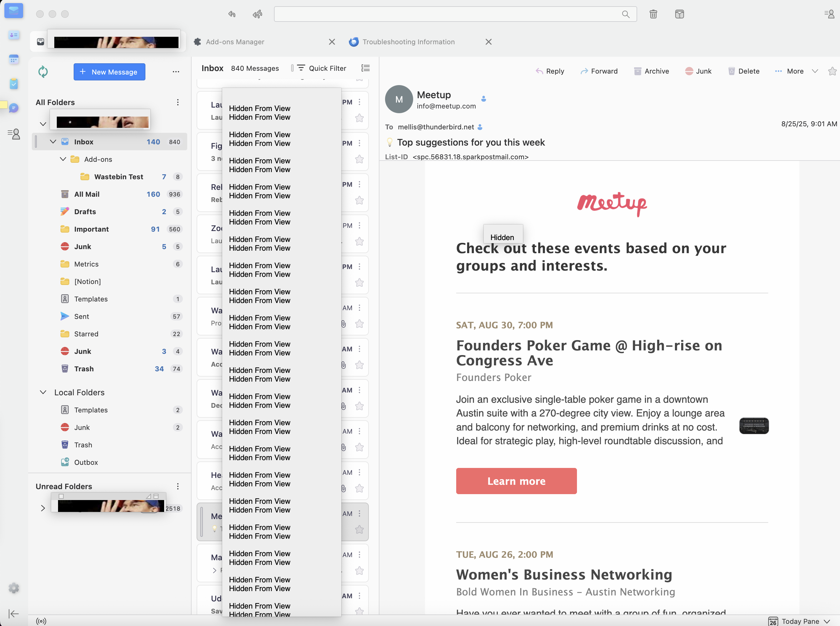
Task: Collapse the spaces toolbar using the arrow icon
Action: tap(14, 614)
